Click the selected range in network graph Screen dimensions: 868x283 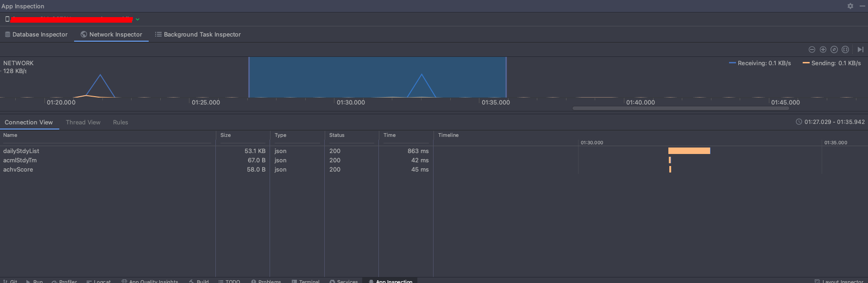coord(377,77)
